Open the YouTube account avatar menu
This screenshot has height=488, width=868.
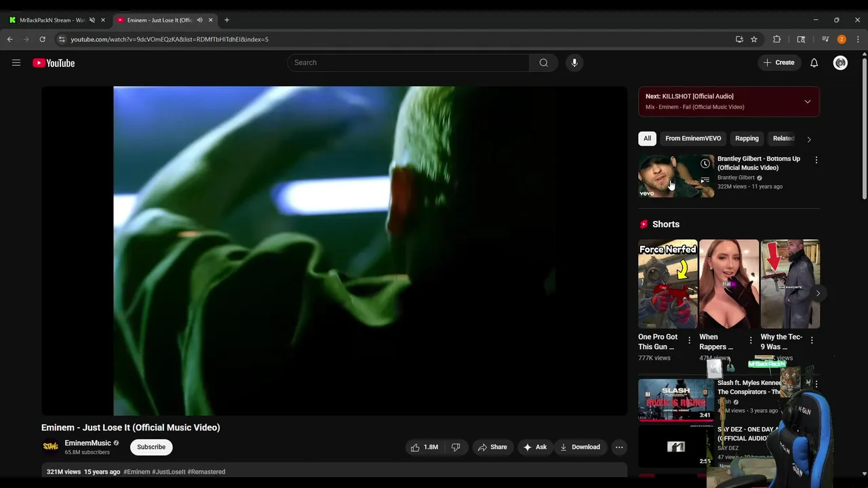[x=840, y=63]
